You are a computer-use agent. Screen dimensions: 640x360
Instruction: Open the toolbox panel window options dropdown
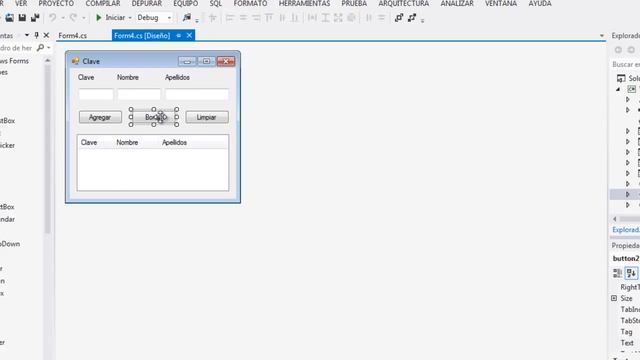click(x=27, y=36)
